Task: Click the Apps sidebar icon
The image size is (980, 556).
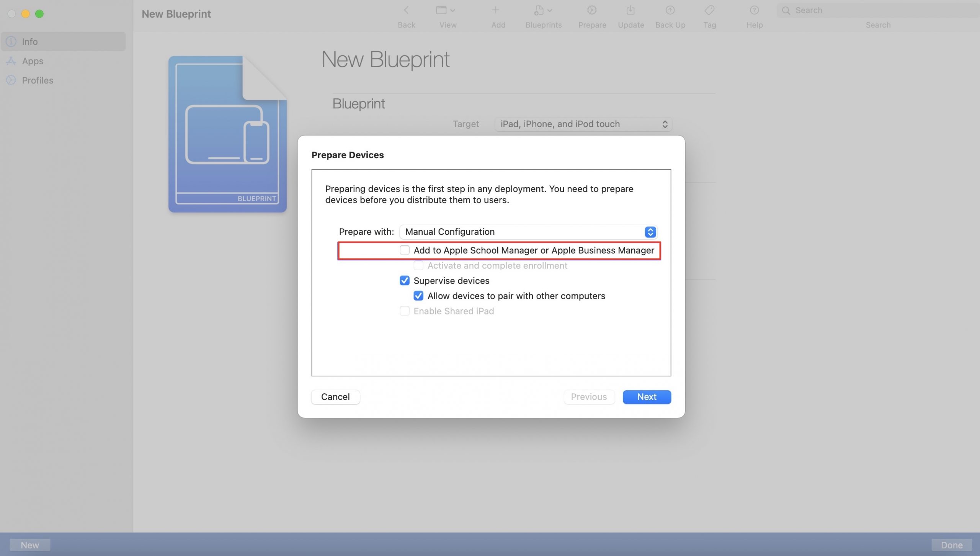Action: tap(11, 61)
